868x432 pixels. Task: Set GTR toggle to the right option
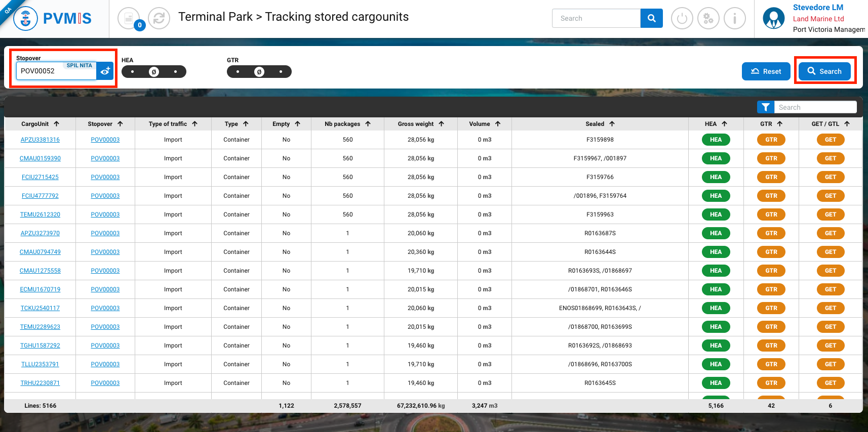(281, 72)
